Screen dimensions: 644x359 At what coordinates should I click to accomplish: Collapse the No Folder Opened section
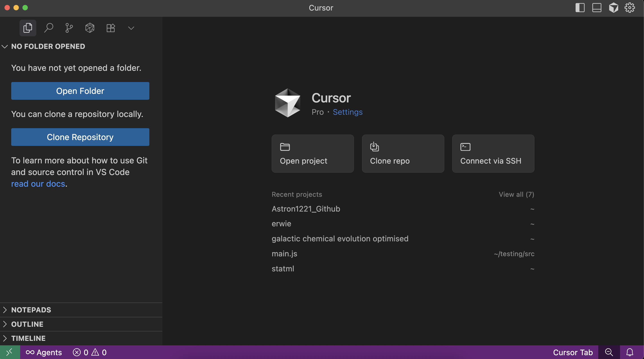(x=81, y=46)
